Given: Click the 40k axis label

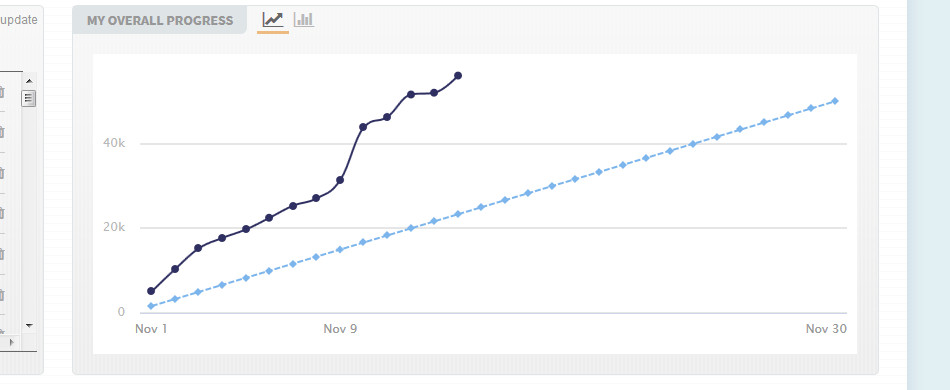Looking at the screenshot, I should pyautogui.click(x=113, y=143).
